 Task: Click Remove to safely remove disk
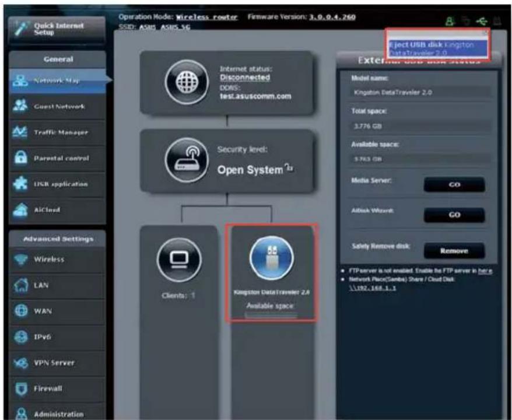pyautogui.click(x=454, y=251)
